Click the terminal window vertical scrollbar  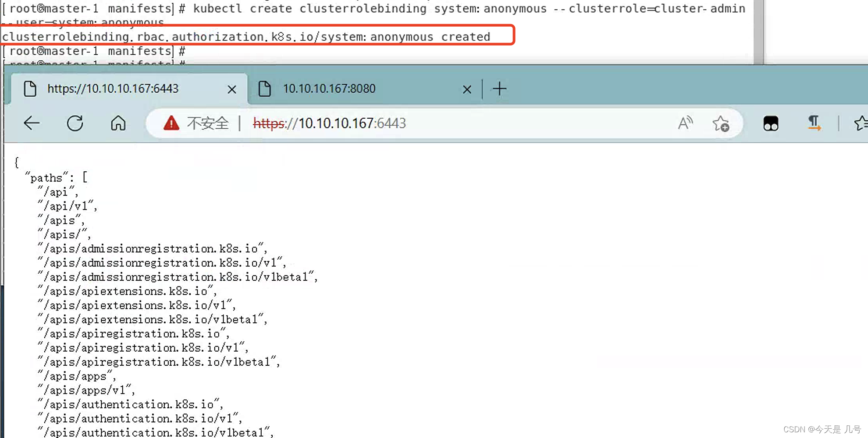click(x=759, y=32)
